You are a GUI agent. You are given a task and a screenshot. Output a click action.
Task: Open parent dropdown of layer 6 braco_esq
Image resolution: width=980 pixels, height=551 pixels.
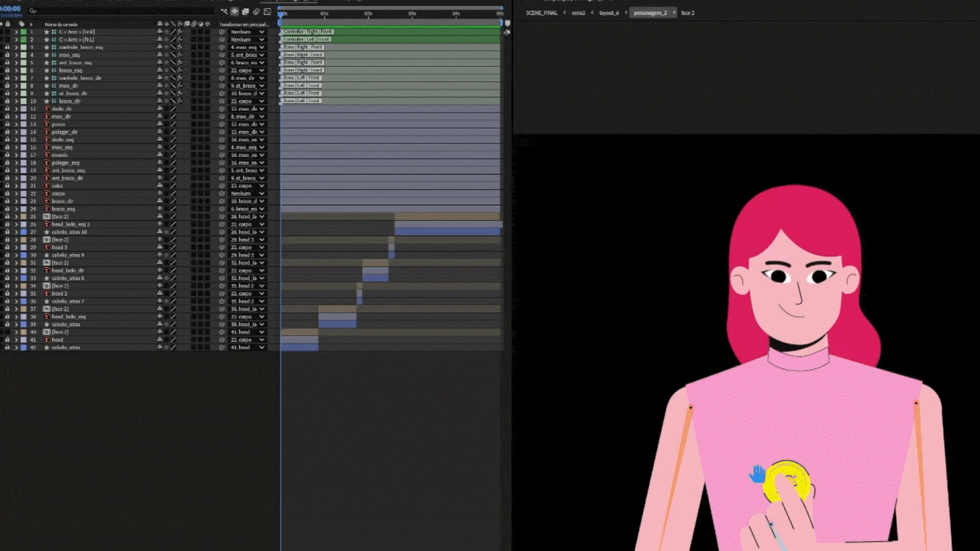(x=247, y=70)
